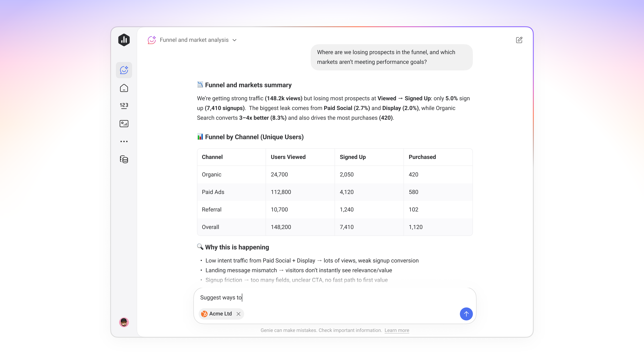Screen dimensions: 644x362
Task: Open the Genie assistant from the sidebar
Action: [x=124, y=70]
